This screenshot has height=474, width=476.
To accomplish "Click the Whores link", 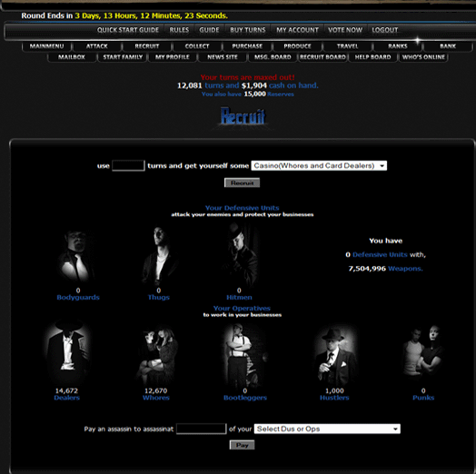I will tap(155, 398).
